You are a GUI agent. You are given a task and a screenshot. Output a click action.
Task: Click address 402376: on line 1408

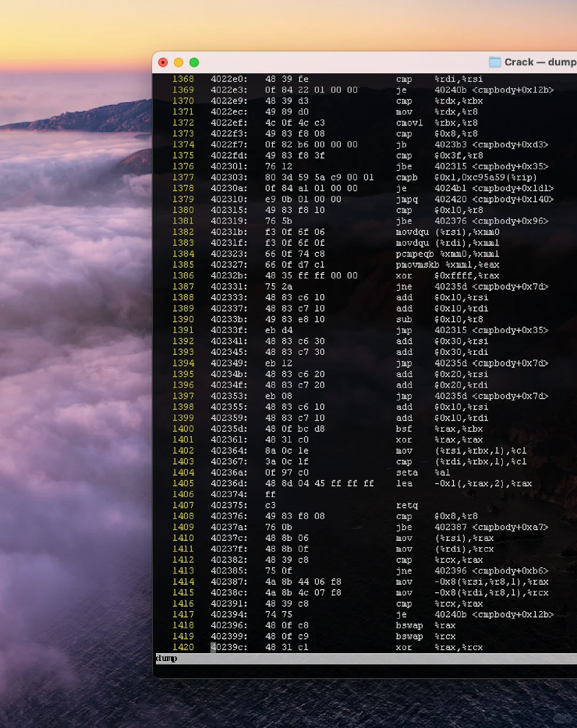229,516
